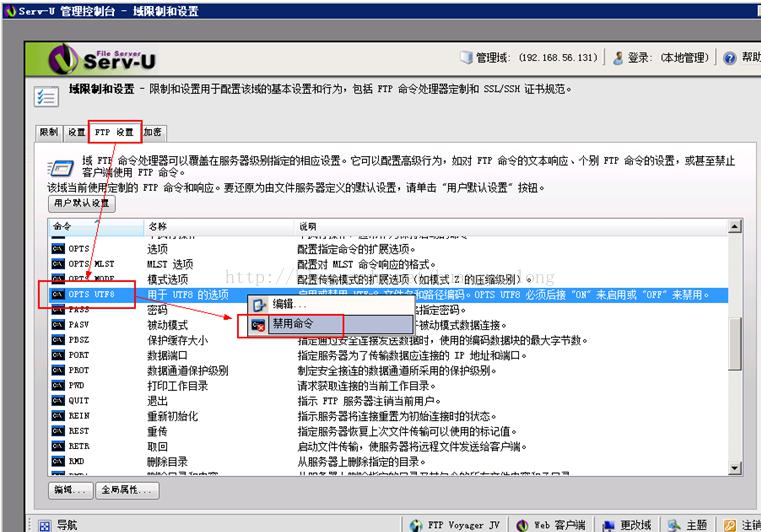This screenshot has height=532, width=761.
Task: Click the QUIT command icon
Action: [x=58, y=400]
